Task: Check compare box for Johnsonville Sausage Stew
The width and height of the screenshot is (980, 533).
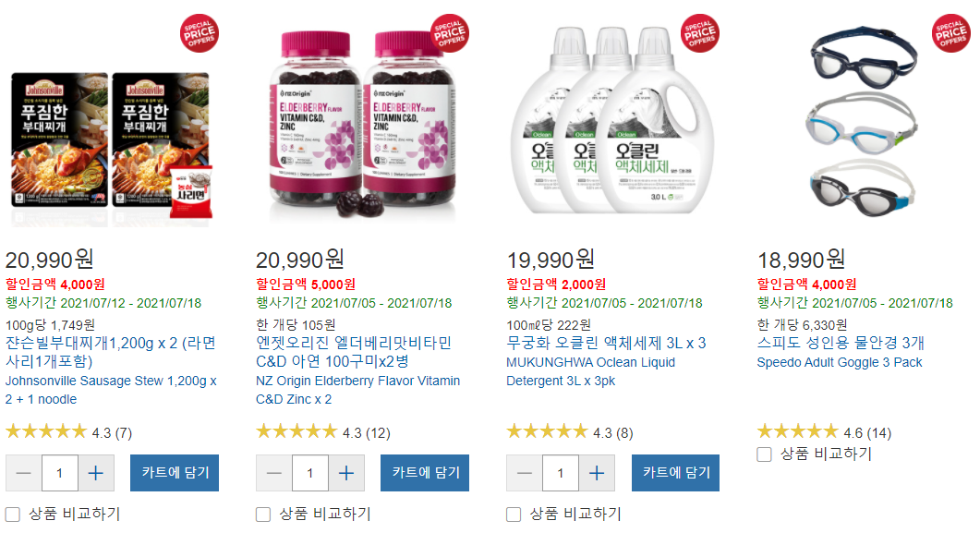Action: (x=13, y=515)
